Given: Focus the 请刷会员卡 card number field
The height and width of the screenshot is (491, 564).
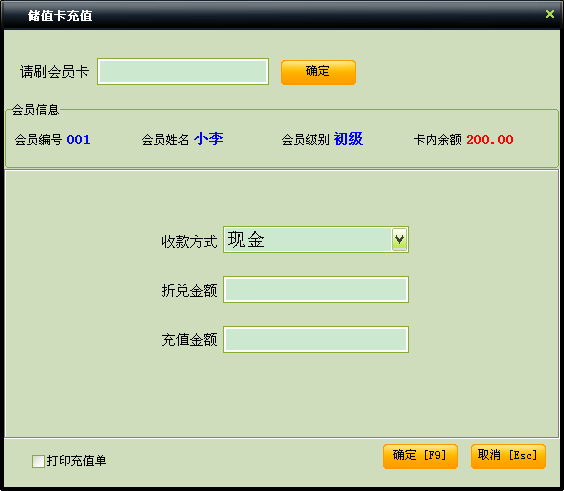Looking at the screenshot, I should 183,72.
